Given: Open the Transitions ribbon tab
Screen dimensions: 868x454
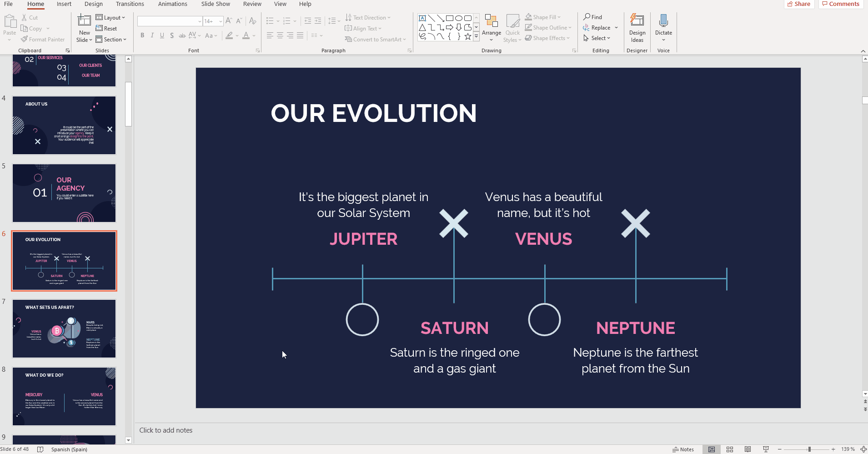Looking at the screenshot, I should click(130, 4).
